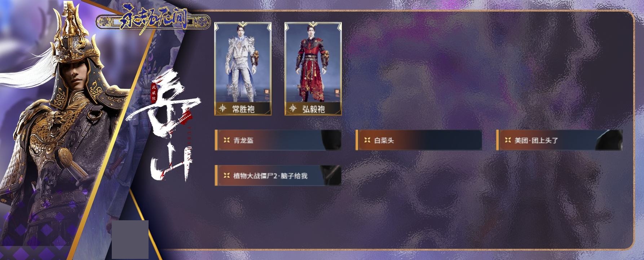The width and height of the screenshot is (644, 260).
Task: Open the red 弘毅袍 outfit thumbnail
Action: [x=313, y=69]
